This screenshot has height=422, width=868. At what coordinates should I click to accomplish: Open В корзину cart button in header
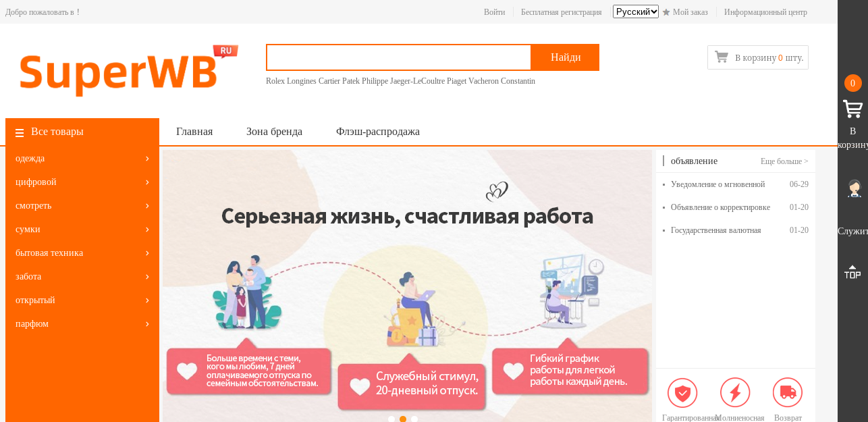click(x=758, y=57)
